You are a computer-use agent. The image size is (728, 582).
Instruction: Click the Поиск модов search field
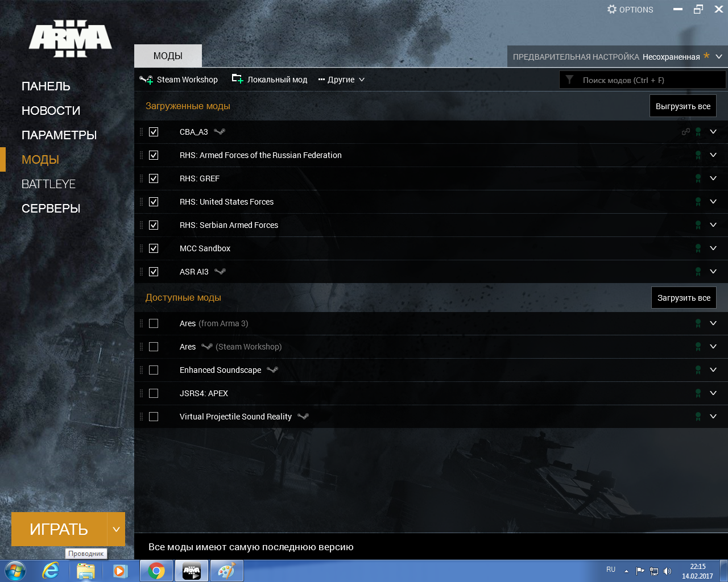click(648, 80)
